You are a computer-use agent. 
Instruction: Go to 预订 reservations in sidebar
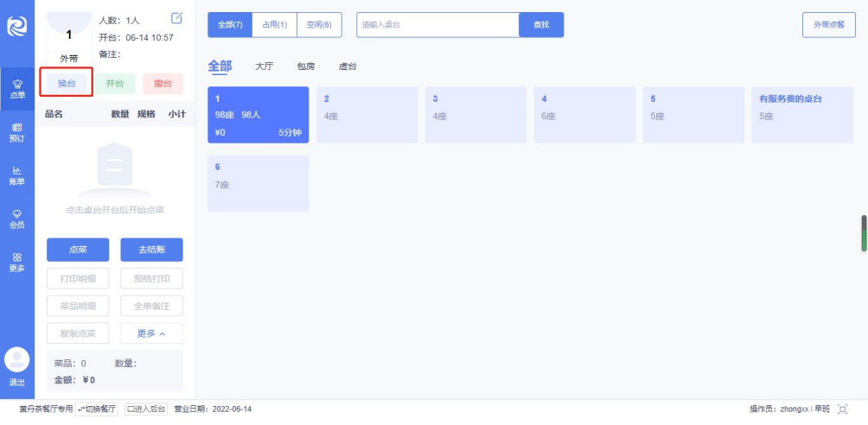click(17, 133)
